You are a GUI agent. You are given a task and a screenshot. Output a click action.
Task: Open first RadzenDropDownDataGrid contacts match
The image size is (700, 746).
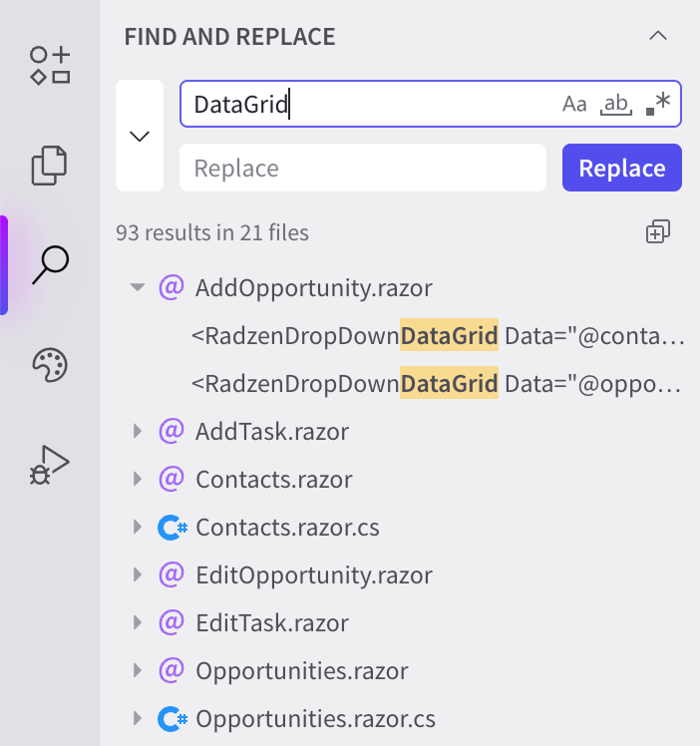[438, 336]
